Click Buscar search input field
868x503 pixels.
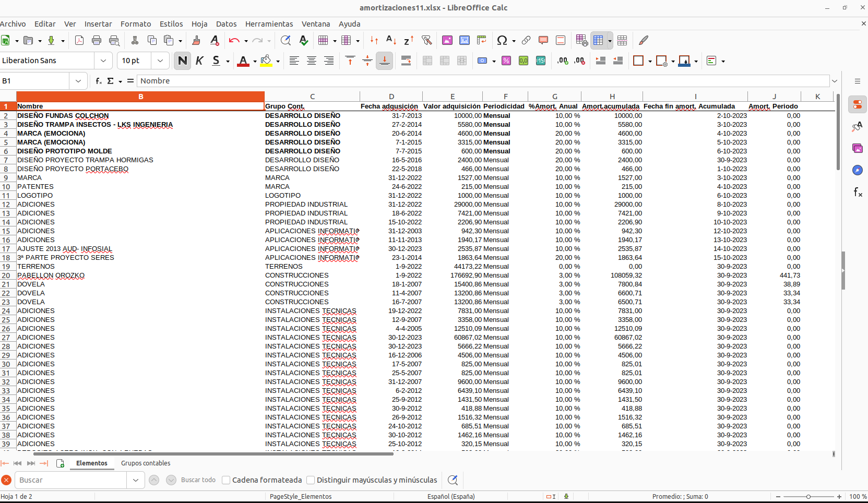71,480
